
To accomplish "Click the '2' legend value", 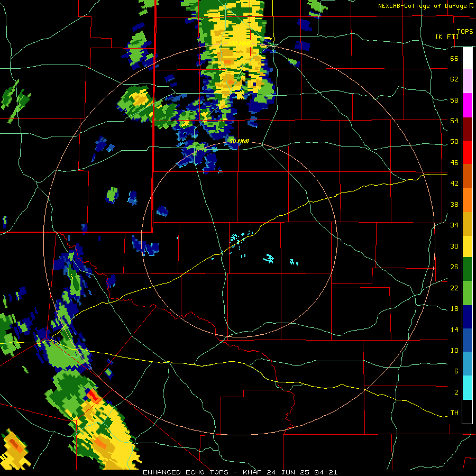I will (x=456, y=392).
